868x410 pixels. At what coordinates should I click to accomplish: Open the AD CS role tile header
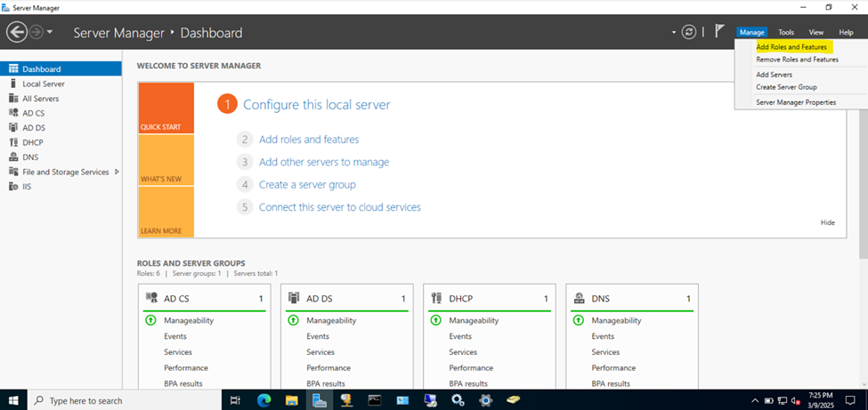point(204,298)
